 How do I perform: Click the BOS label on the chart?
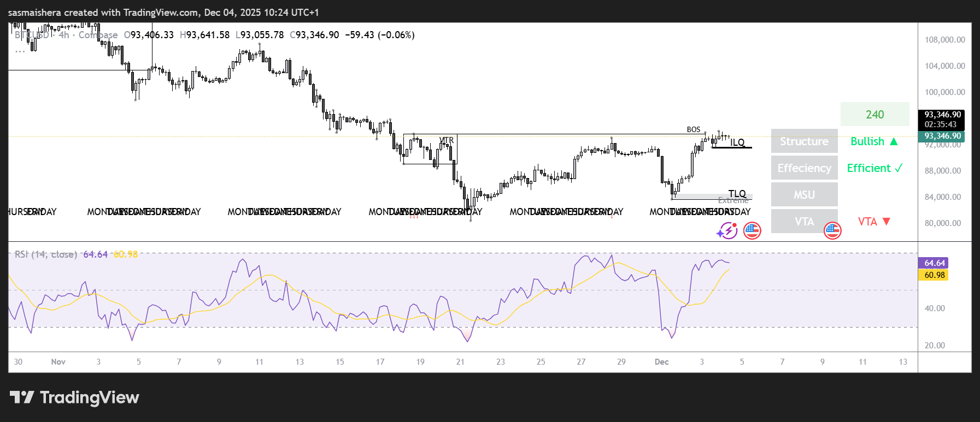click(693, 129)
